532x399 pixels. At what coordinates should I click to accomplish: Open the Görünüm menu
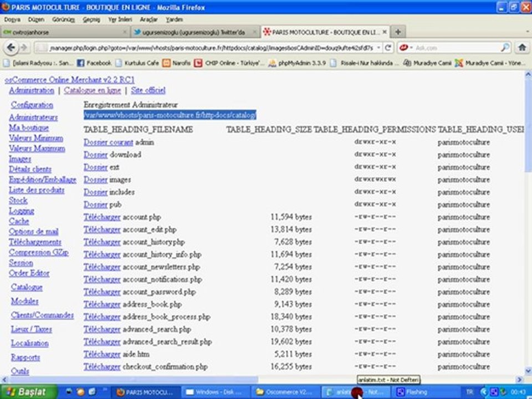point(63,20)
